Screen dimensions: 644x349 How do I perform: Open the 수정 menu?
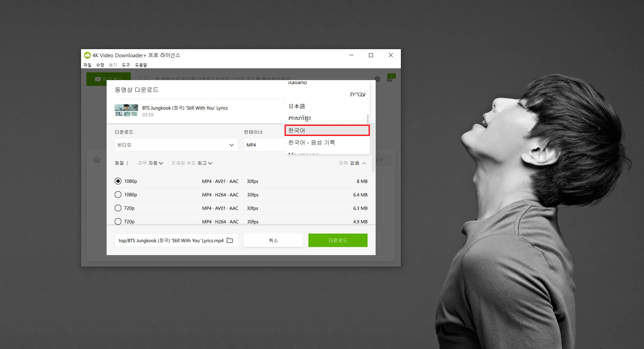pyautogui.click(x=100, y=65)
